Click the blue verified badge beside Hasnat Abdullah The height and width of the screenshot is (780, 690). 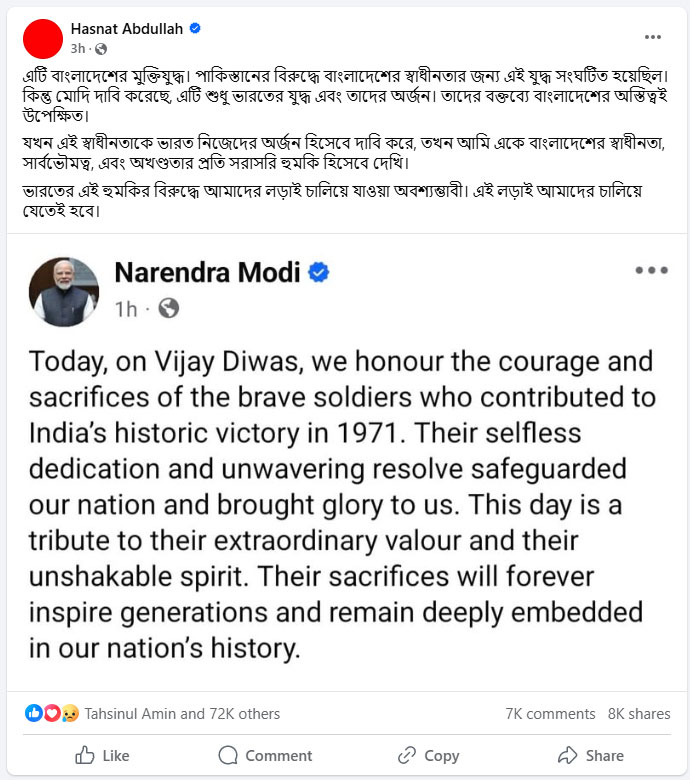(195, 29)
